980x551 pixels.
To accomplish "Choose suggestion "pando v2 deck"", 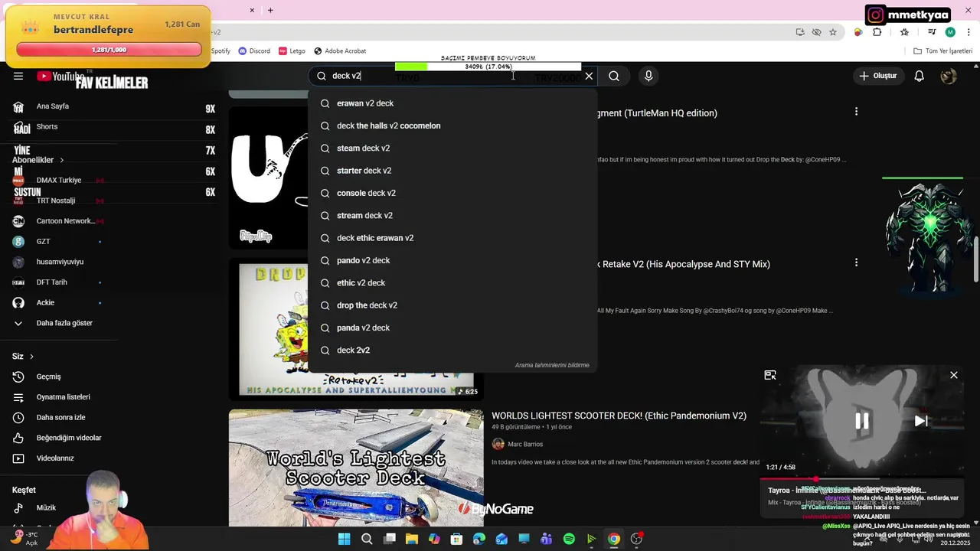I will [x=452, y=260].
